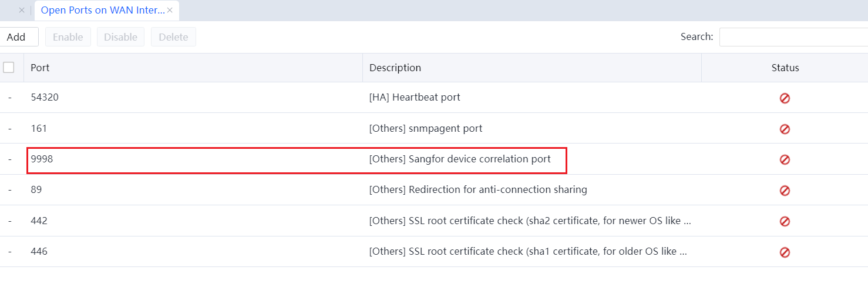868x300 pixels.
Task: Close the Open Ports on WAN tab
Action: coord(170,11)
